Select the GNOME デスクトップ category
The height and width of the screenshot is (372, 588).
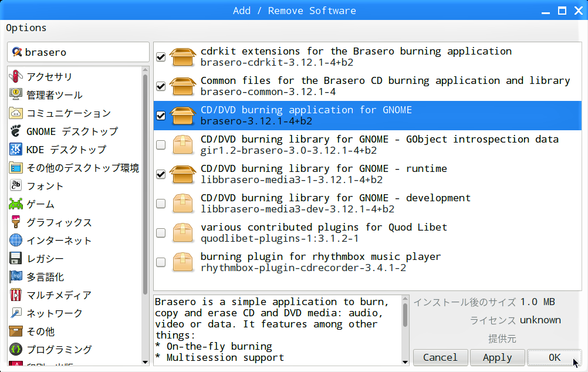72,131
